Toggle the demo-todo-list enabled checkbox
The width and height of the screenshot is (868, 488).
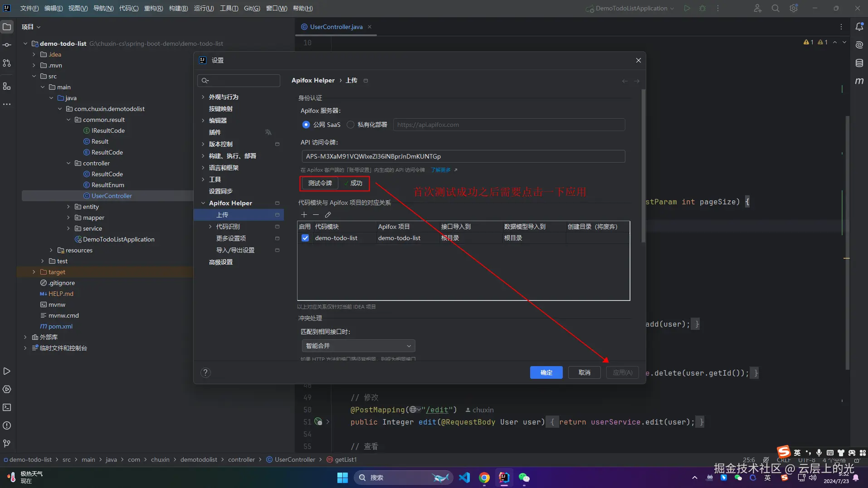coord(305,238)
